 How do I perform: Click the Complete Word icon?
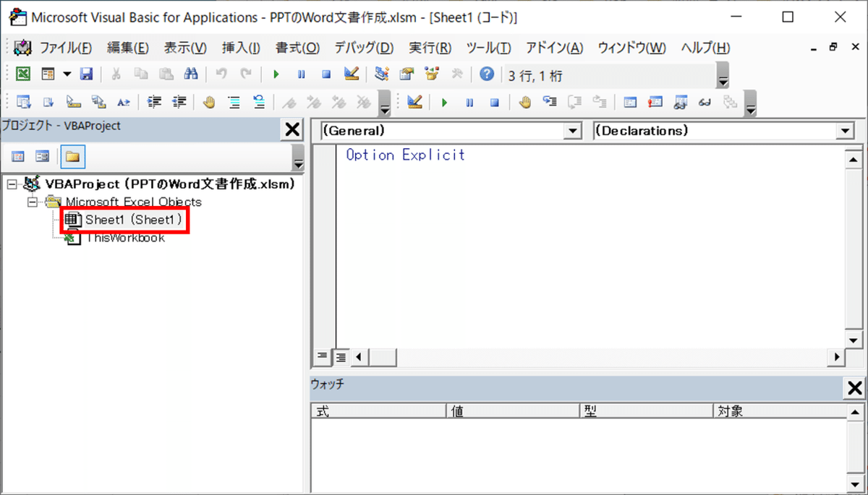click(123, 103)
